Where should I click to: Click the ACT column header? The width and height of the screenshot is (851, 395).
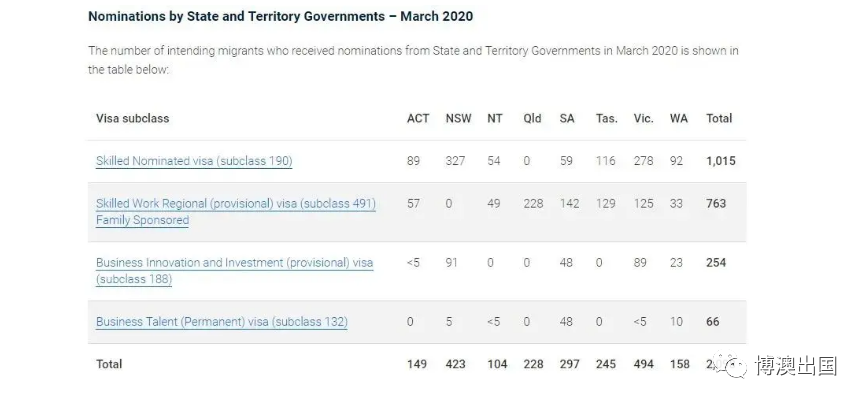point(418,118)
